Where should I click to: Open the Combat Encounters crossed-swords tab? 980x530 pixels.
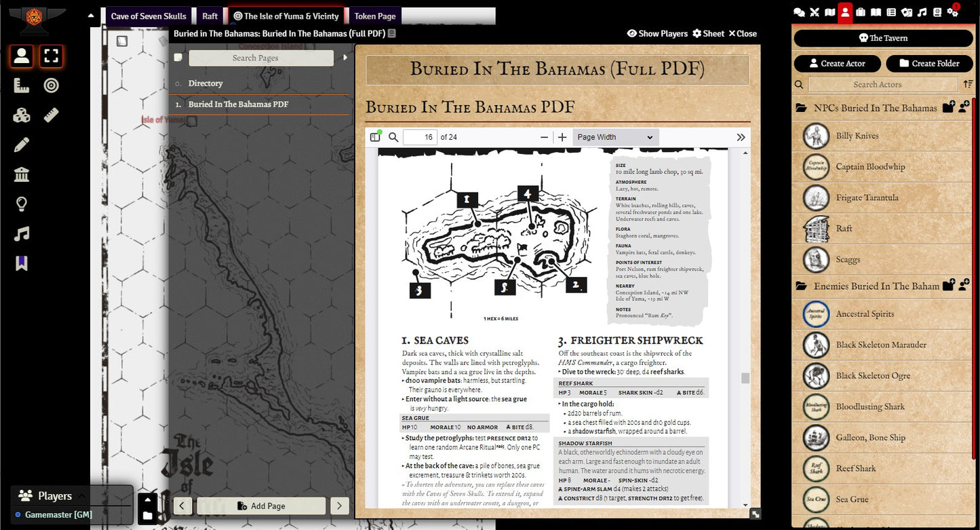(x=815, y=12)
